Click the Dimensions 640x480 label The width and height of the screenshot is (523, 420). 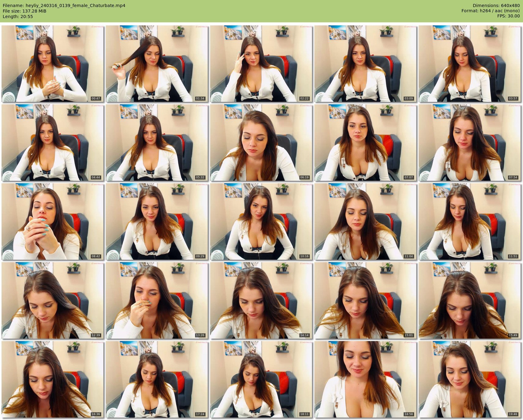click(x=496, y=6)
